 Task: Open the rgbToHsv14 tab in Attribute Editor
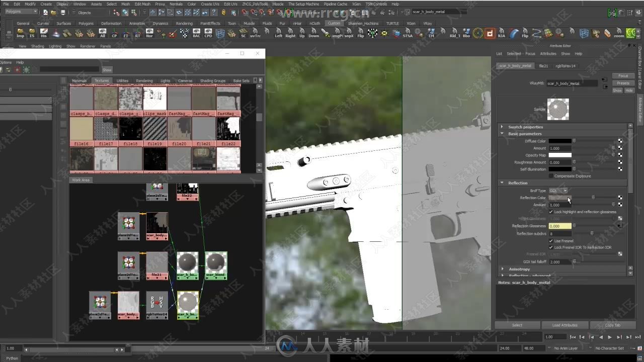pos(566,66)
